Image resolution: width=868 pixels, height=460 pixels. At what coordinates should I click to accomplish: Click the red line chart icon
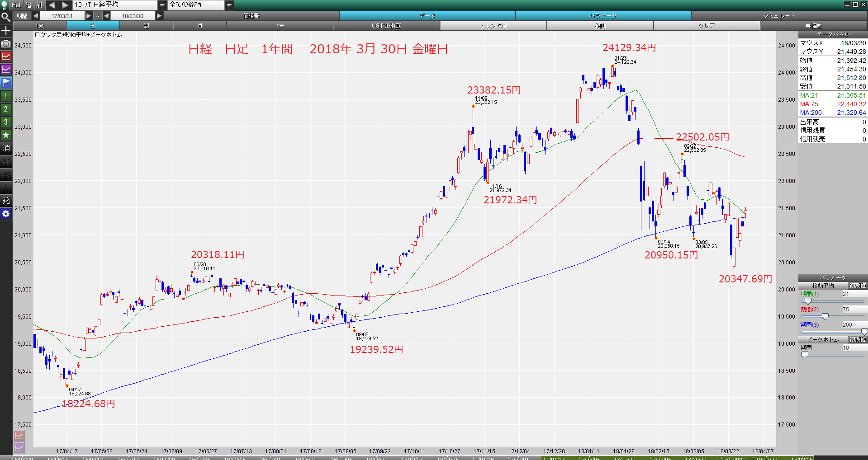pos(6,56)
